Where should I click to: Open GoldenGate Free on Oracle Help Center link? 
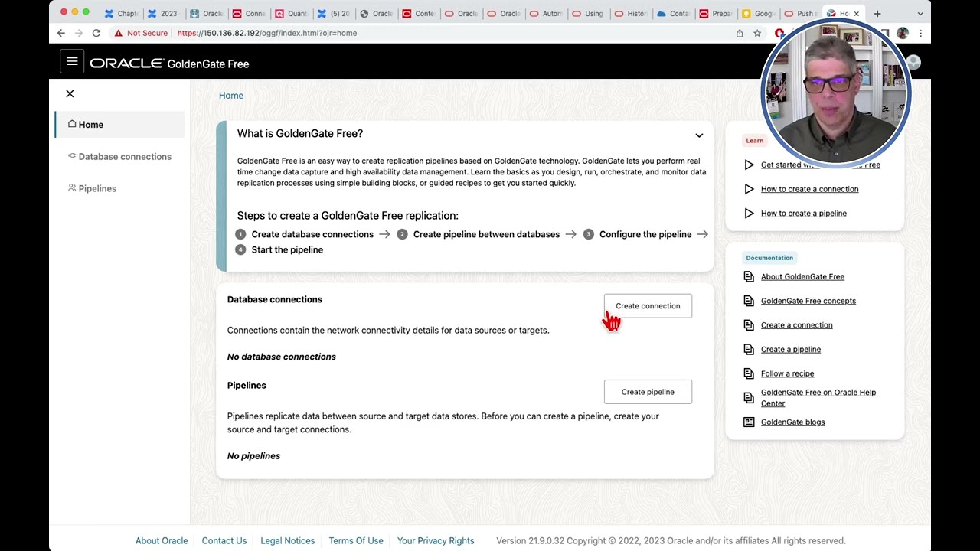[818, 398]
